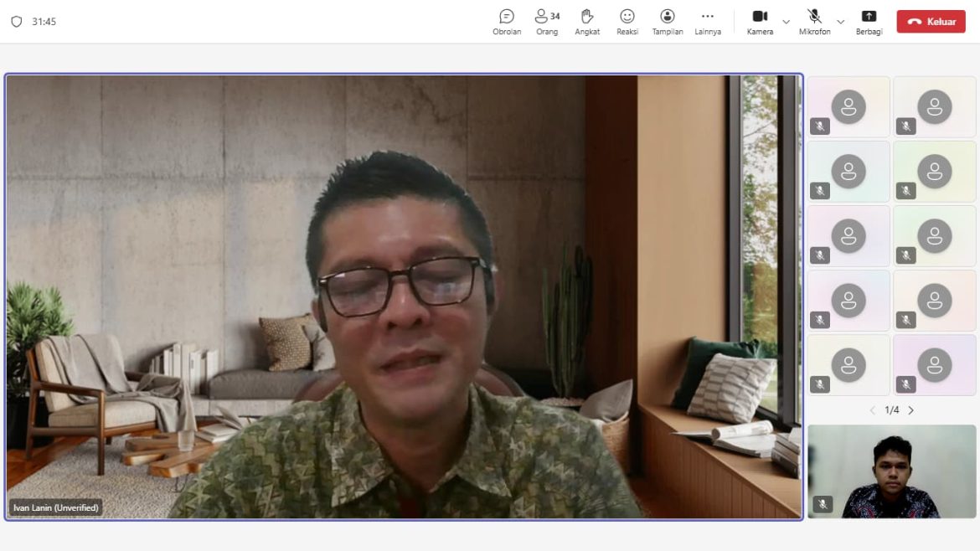The height and width of the screenshot is (551, 980).
Task: Toggle the Kamera on or off
Action: tap(760, 22)
